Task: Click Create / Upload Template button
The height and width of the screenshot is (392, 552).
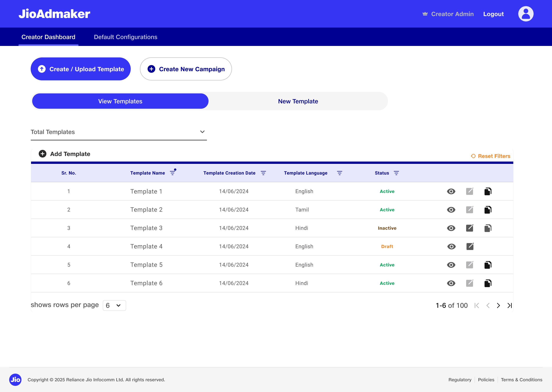Action: [x=80, y=69]
